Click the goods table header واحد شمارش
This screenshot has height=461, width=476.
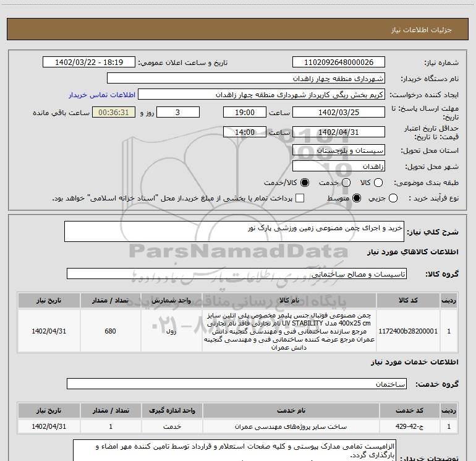click(x=171, y=300)
